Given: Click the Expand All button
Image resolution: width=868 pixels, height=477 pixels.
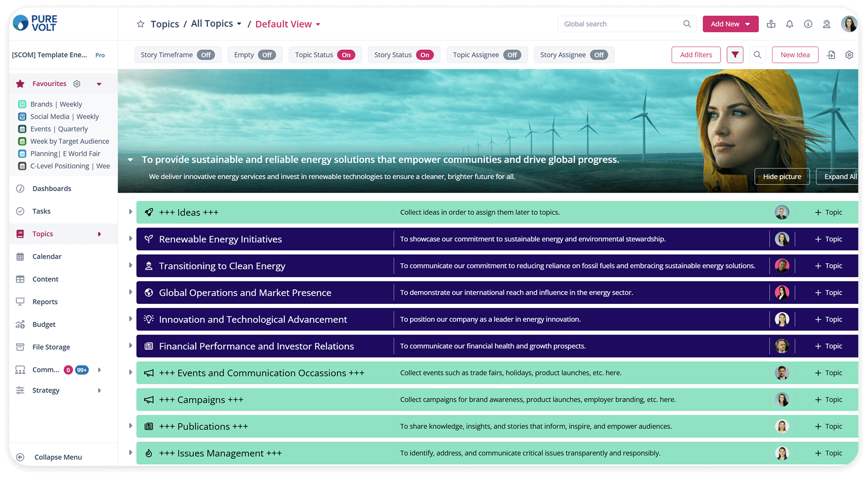Looking at the screenshot, I should (838, 176).
